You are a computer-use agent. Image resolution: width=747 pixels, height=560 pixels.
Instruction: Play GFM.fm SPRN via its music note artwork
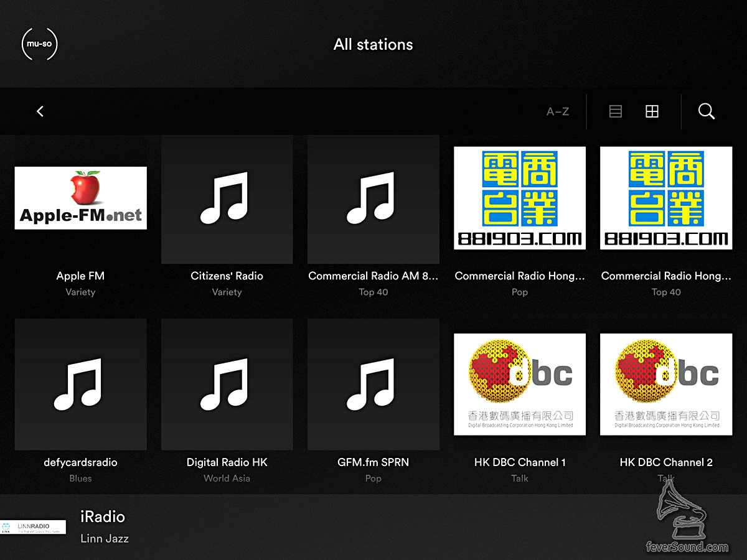(x=374, y=385)
